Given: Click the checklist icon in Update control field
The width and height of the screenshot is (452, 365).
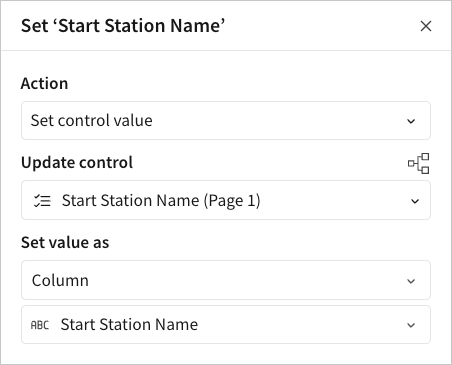Looking at the screenshot, I should [42, 201].
